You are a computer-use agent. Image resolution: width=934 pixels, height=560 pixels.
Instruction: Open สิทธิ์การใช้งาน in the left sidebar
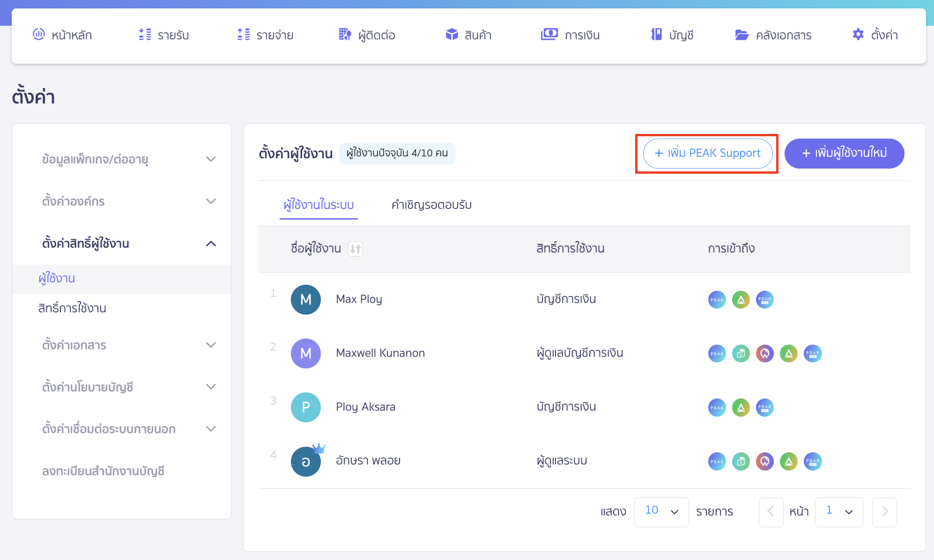73,308
